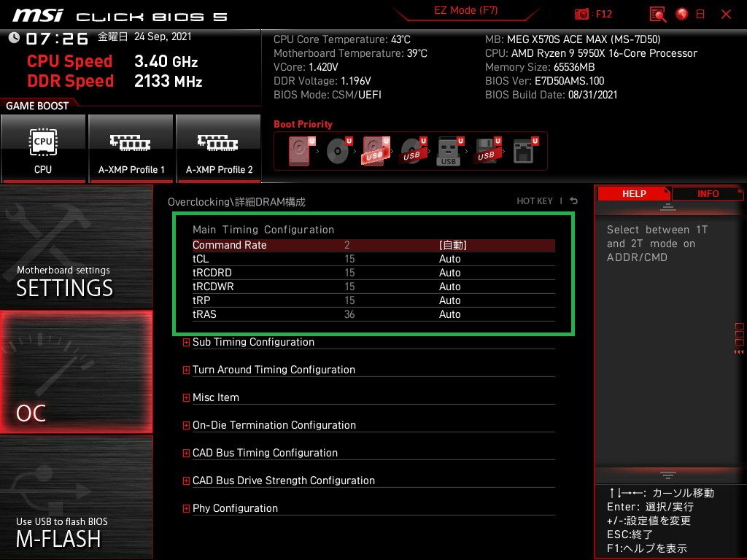Click the CPU Core Temperature 43°C reading
Viewport: 747px width, 560px height.
tap(341, 39)
